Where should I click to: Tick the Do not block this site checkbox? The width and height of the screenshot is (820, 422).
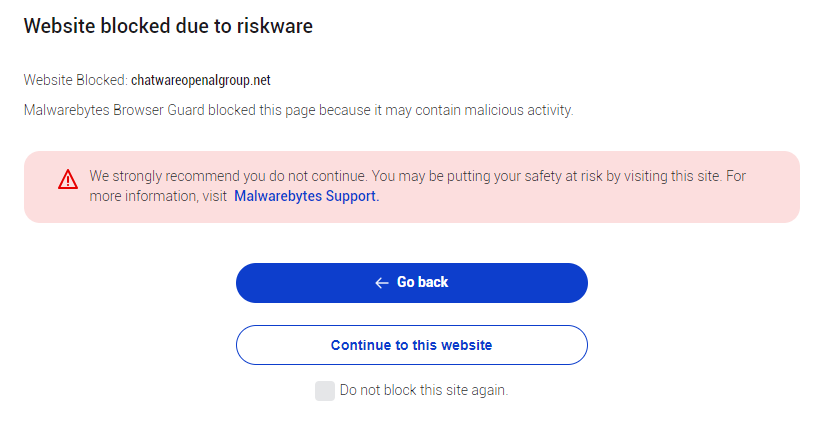(x=324, y=391)
